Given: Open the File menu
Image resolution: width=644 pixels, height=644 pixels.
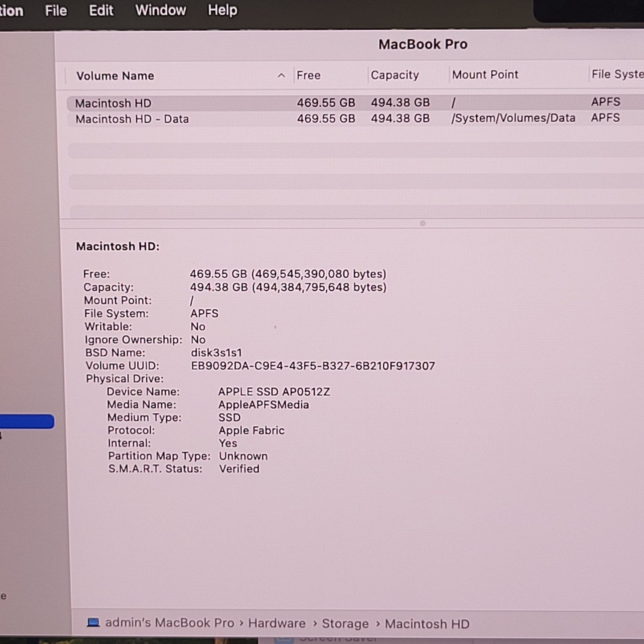Looking at the screenshot, I should coord(56,11).
